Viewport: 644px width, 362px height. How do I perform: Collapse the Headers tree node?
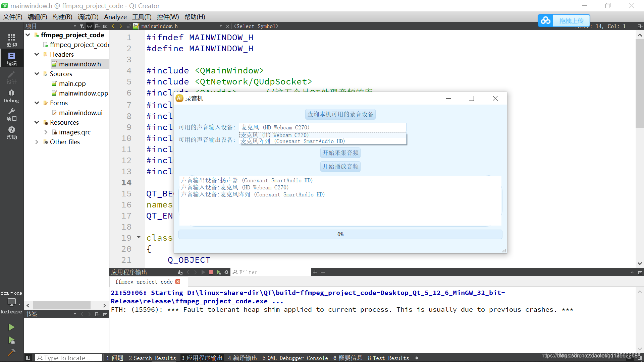[37, 54]
